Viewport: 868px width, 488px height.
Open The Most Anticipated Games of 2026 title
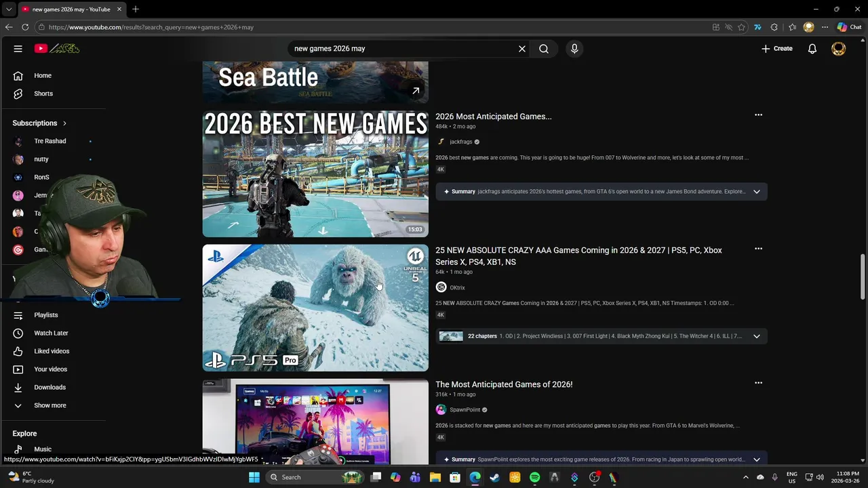(504, 384)
